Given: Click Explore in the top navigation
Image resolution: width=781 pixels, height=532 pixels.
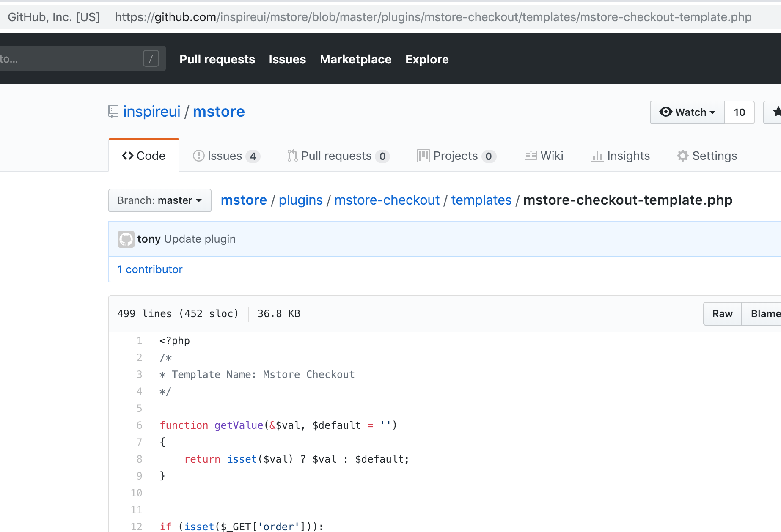Looking at the screenshot, I should tap(427, 59).
